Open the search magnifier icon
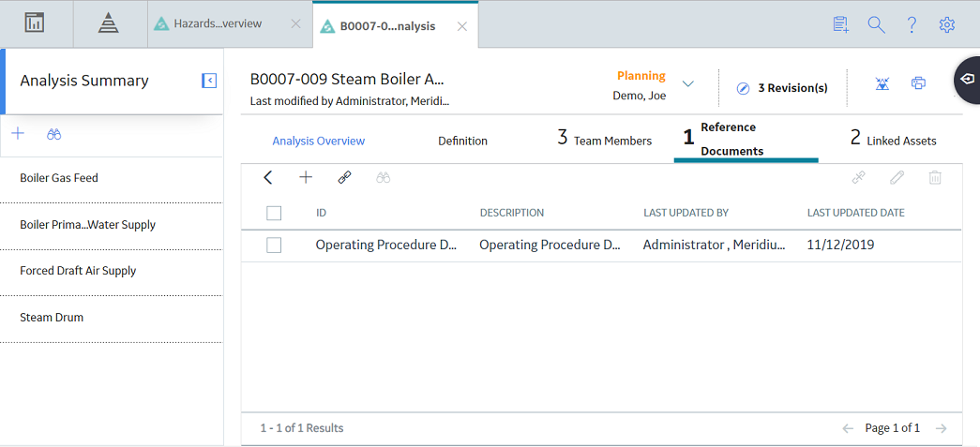This screenshot has width=980, height=447. point(876,24)
